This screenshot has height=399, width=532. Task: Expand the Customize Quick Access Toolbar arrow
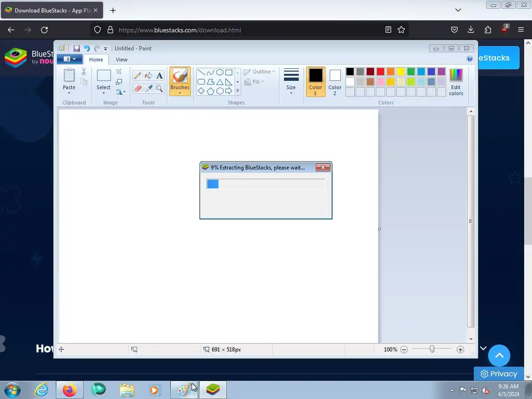tap(105, 49)
